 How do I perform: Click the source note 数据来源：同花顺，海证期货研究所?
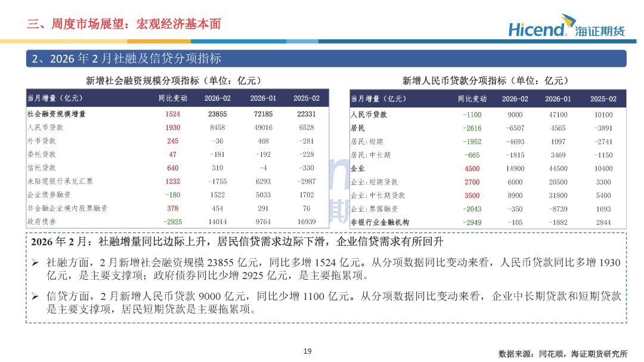pos(563,354)
